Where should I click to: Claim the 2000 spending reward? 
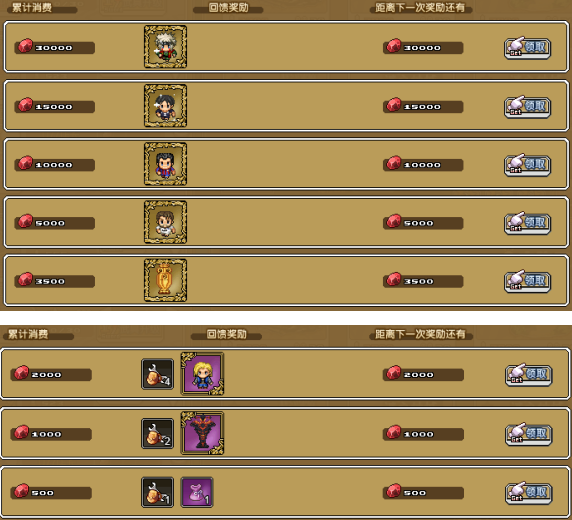(x=529, y=374)
